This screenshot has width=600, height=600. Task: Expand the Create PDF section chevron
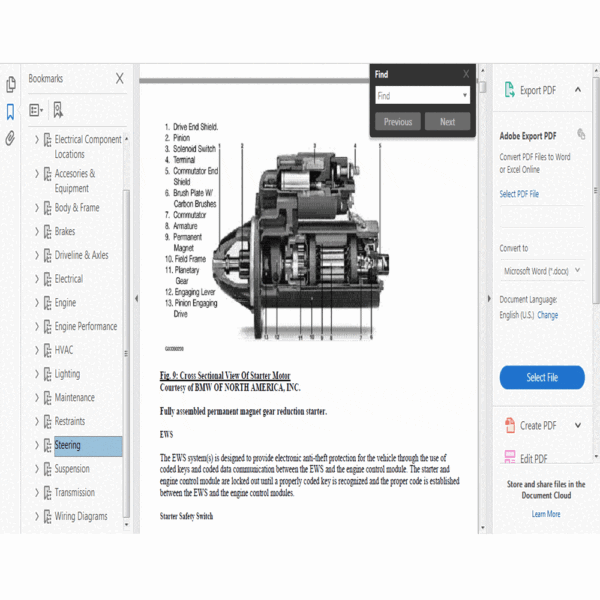pos(578,425)
